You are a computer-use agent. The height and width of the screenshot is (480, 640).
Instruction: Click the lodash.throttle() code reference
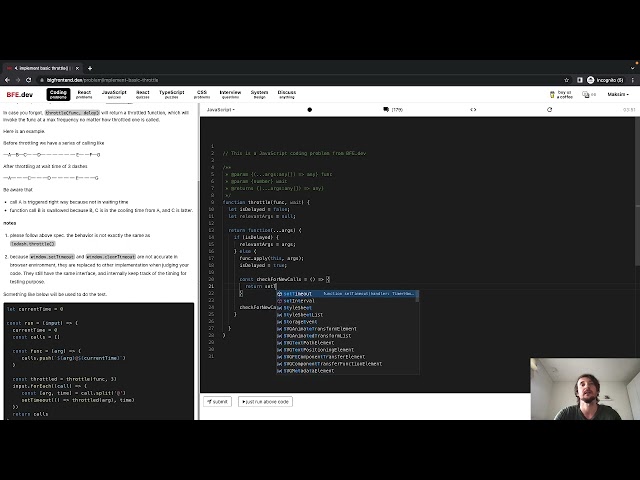coord(33,244)
